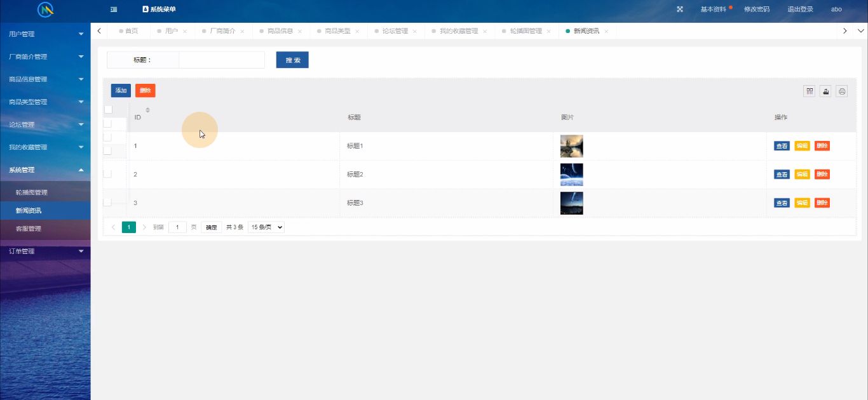Open 客服管理 in the sidebar submenu
868x400 pixels.
coord(45,229)
